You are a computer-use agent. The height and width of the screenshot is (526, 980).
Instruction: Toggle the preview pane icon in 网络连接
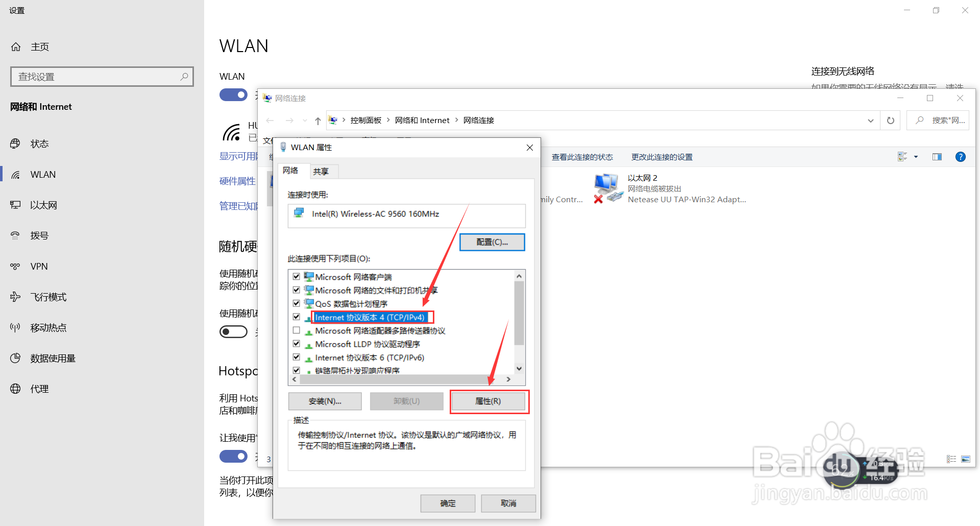(x=937, y=157)
